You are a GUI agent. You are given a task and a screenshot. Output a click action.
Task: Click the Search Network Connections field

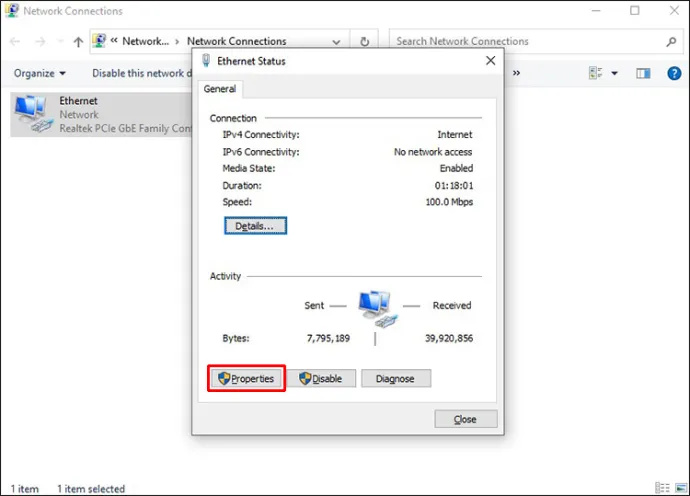click(534, 41)
